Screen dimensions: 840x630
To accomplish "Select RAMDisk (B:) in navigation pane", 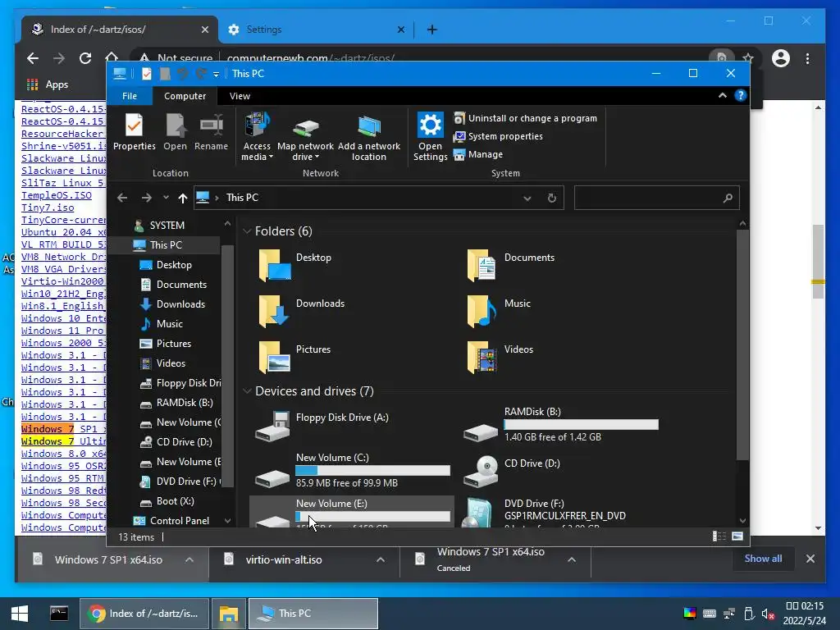I will tap(185, 403).
